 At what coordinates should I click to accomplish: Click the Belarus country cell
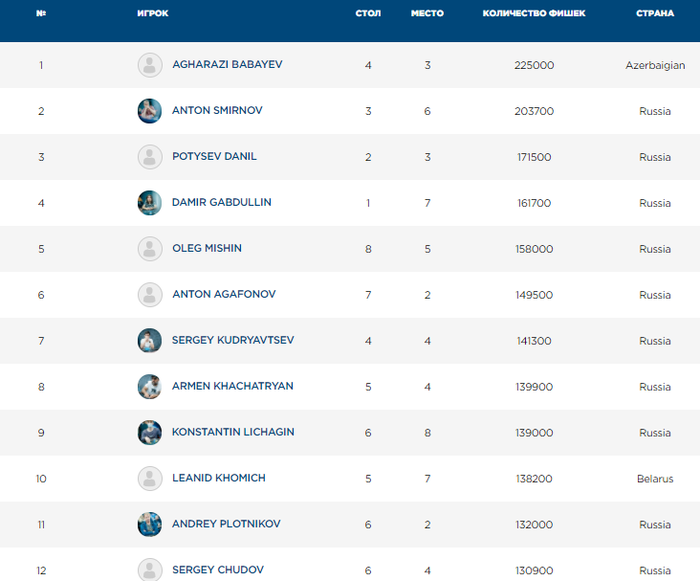655,479
